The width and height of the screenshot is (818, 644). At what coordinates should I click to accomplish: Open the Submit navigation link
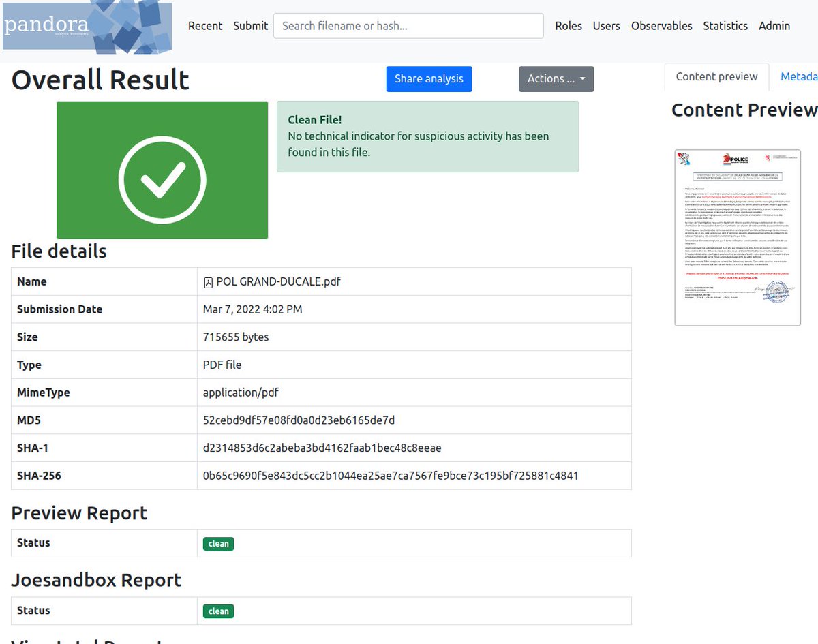(250, 26)
